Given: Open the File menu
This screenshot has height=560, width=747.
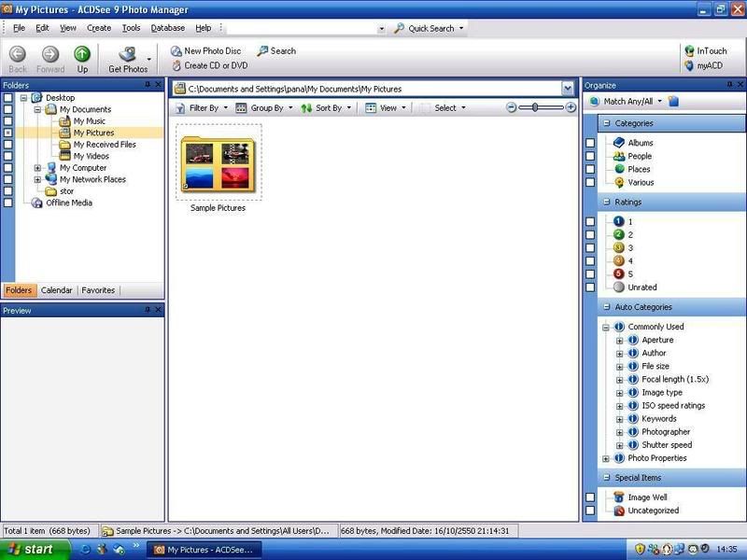Looking at the screenshot, I should point(19,28).
